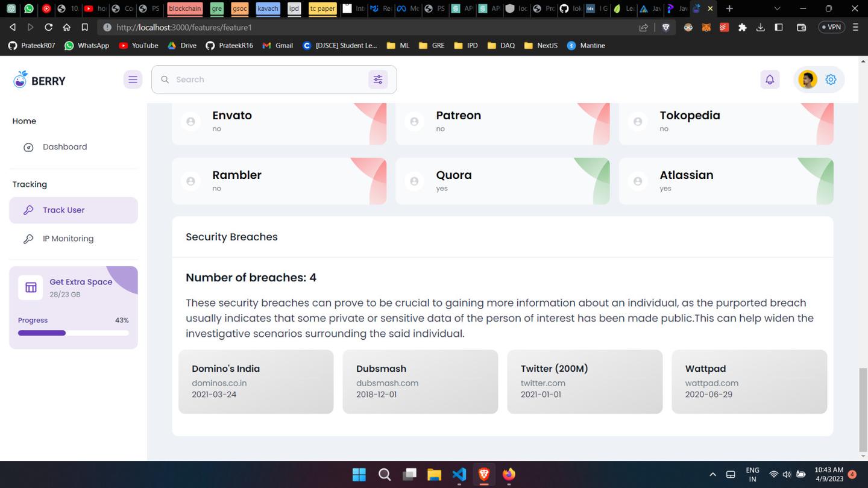The image size is (868, 488).
Task: Show hidden system tray icons chevron
Action: (x=712, y=475)
